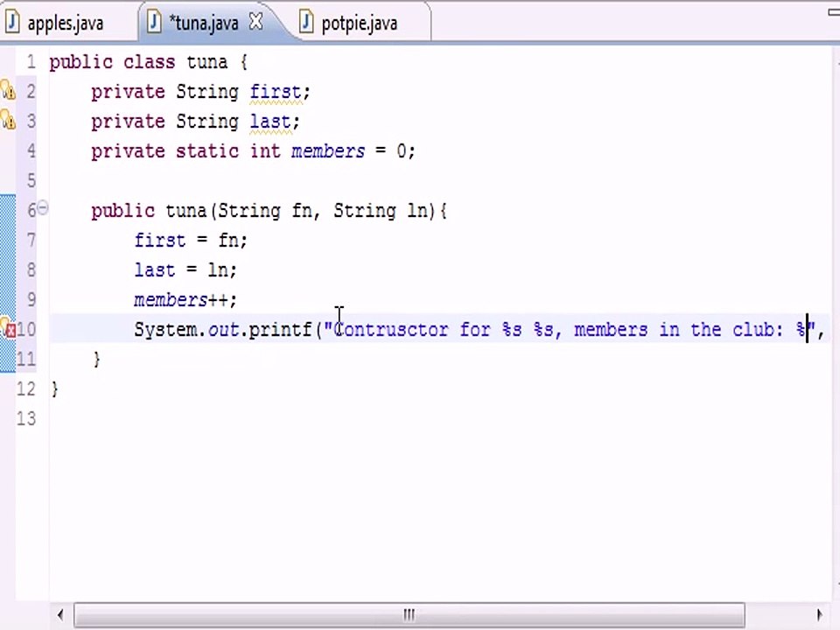The height and width of the screenshot is (630, 840).
Task: Click the warning marker on line 3
Action: (8, 120)
